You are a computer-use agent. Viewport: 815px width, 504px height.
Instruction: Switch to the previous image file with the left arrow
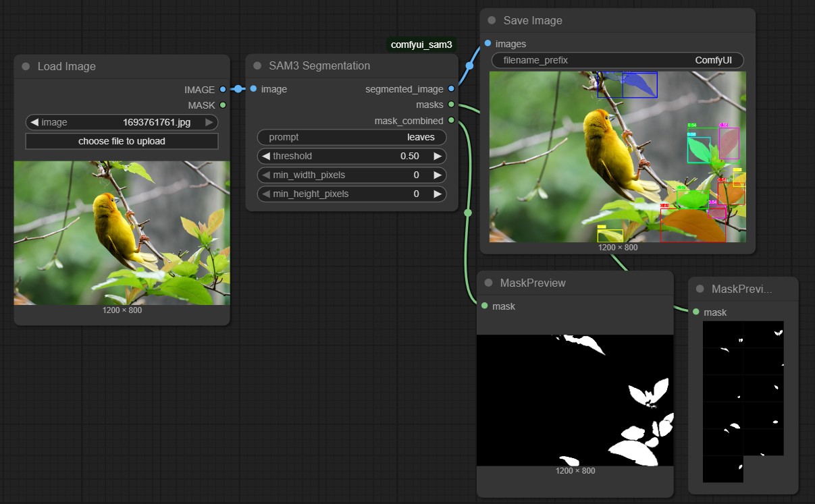click(x=34, y=122)
